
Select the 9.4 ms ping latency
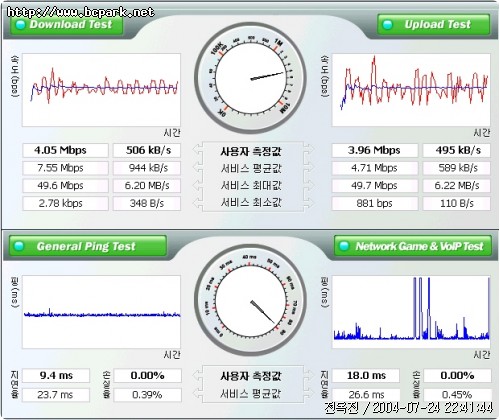pos(56,376)
